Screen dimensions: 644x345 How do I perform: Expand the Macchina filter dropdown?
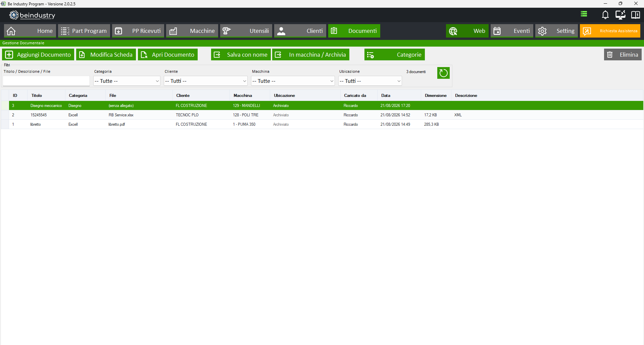pos(293,81)
